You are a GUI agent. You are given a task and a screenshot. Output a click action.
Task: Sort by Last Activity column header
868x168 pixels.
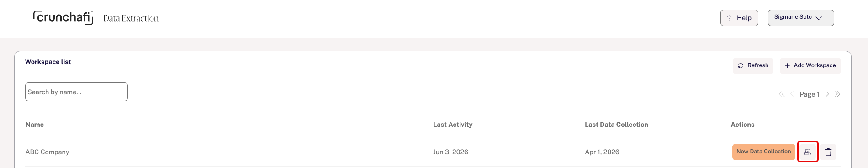(x=453, y=125)
